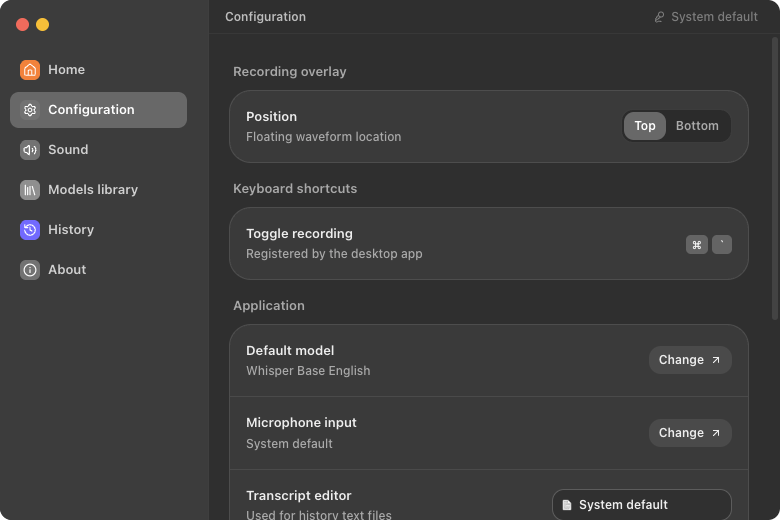View the History menu label
Image resolution: width=780 pixels, height=520 pixels.
tap(71, 229)
